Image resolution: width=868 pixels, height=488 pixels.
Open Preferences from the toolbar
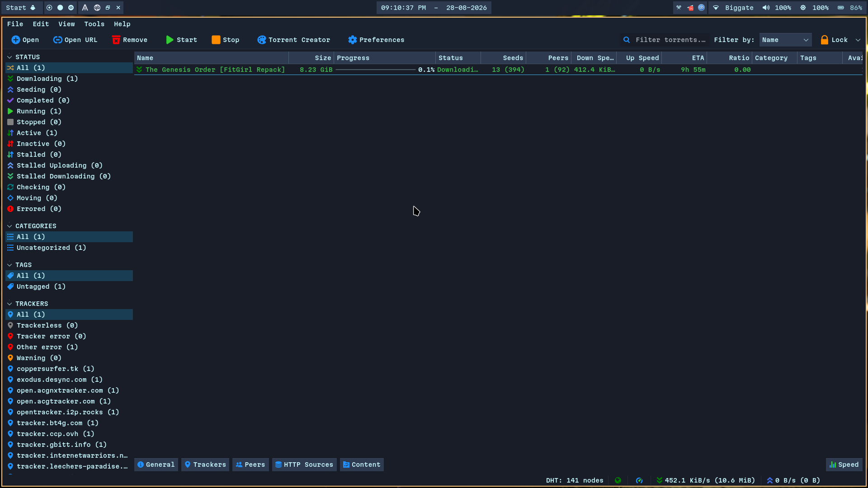point(376,40)
